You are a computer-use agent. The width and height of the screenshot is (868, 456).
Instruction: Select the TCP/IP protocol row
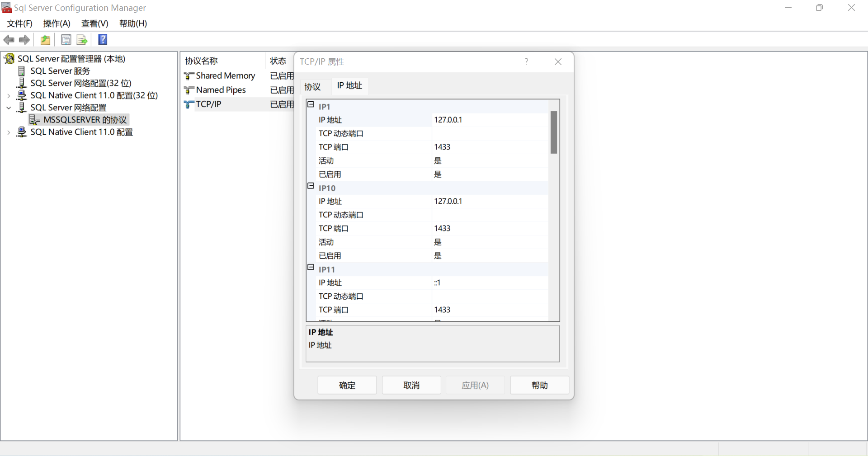click(x=239, y=104)
